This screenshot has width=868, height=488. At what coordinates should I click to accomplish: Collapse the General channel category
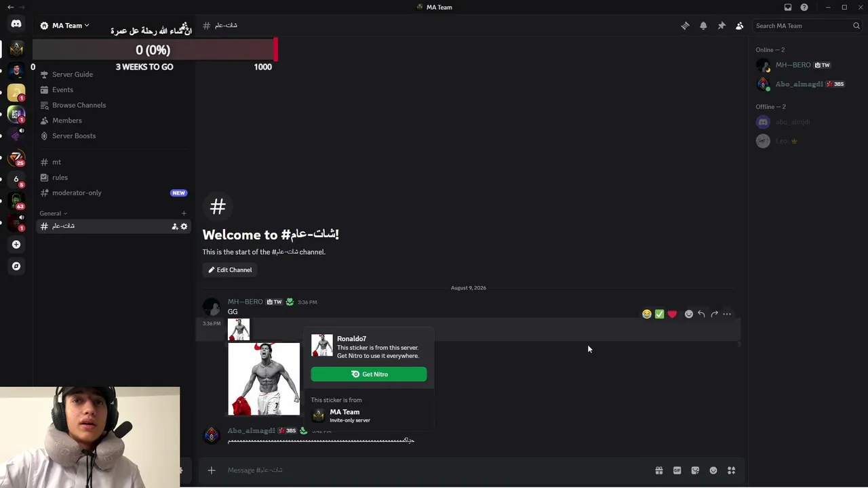click(54, 213)
